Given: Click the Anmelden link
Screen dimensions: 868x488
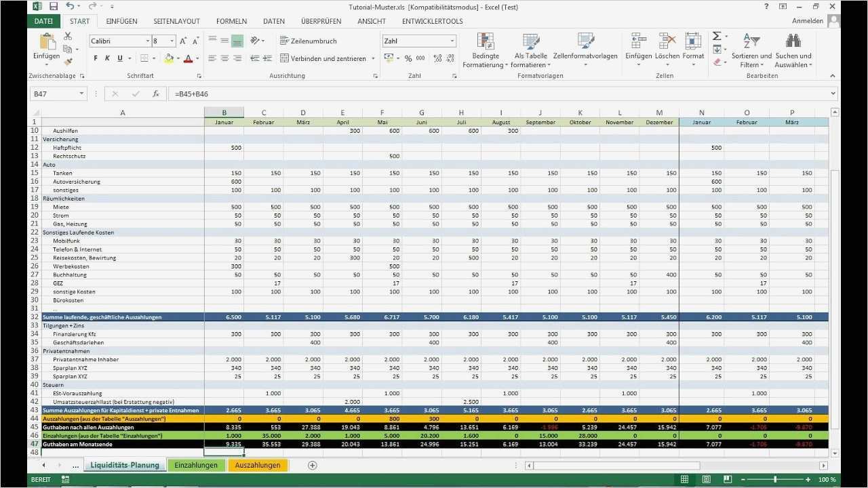Looking at the screenshot, I should tap(809, 20).
